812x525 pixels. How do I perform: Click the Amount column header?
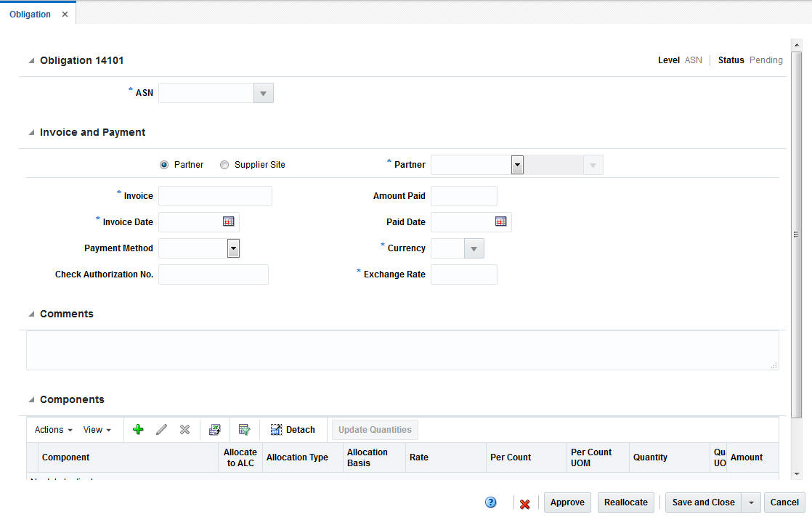click(752, 457)
